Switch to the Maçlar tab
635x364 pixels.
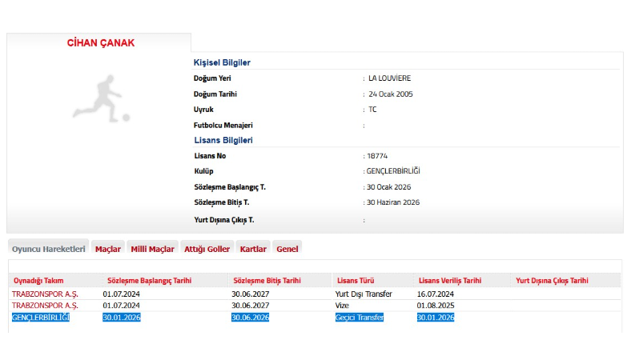pos(108,249)
